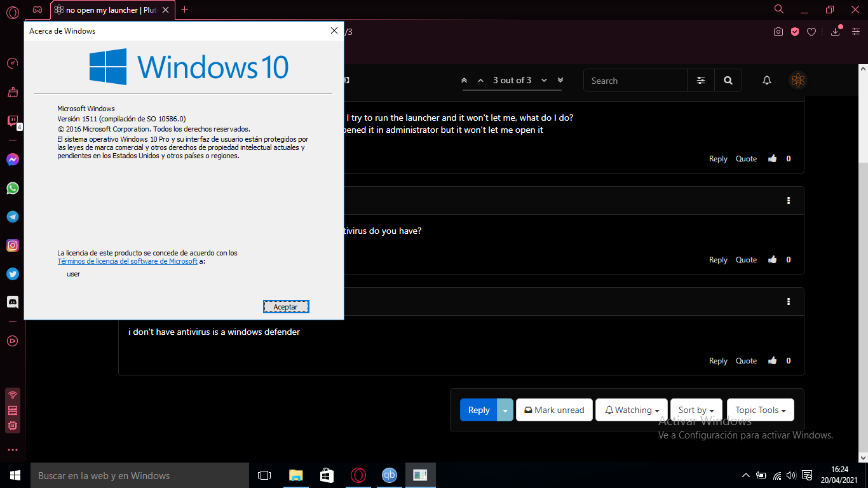Image resolution: width=868 pixels, height=488 pixels.
Task: Open advanced search options sliders icon
Action: pos(701,81)
